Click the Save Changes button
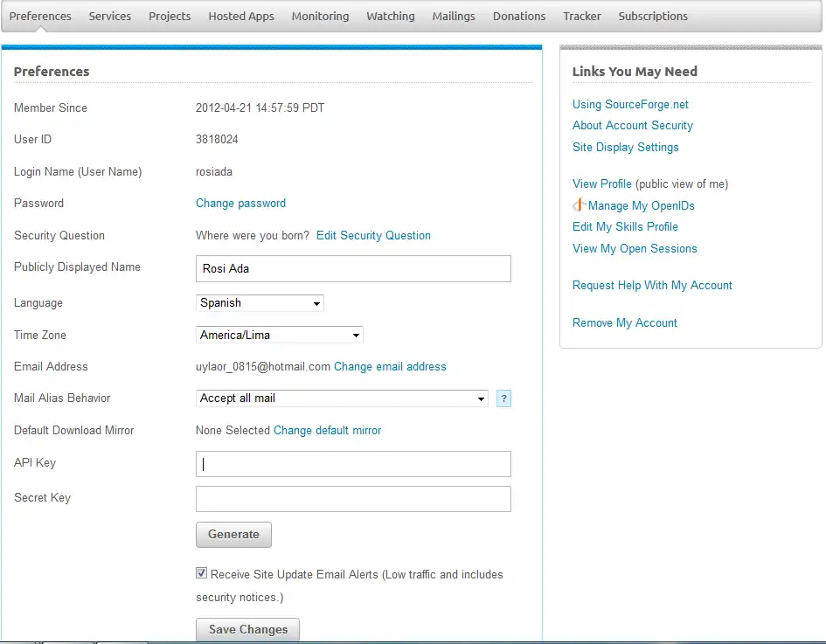This screenshot has height=644, width=826. [x=247, y=630]
